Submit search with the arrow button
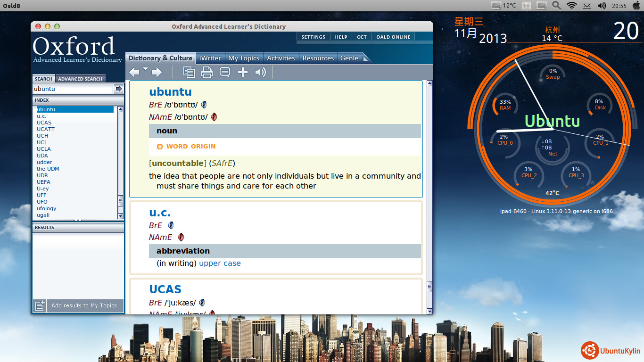644x362 pixels. click(x=118, y=89)
